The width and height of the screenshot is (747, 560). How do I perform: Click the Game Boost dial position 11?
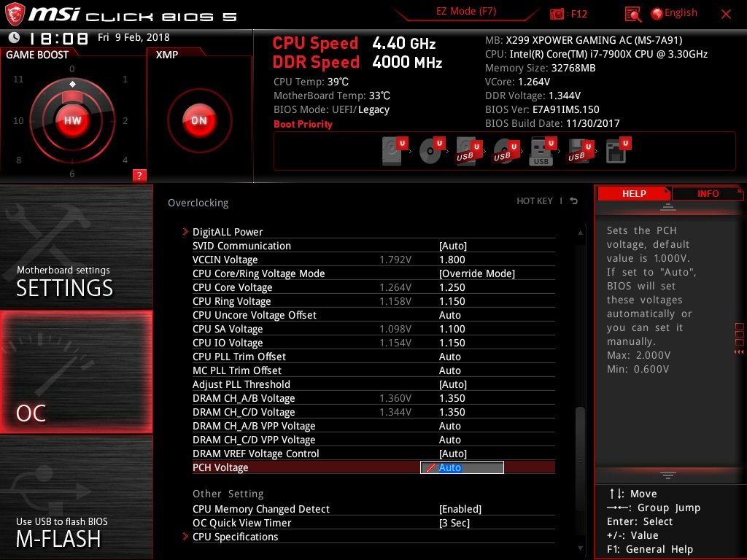(18, 79)
